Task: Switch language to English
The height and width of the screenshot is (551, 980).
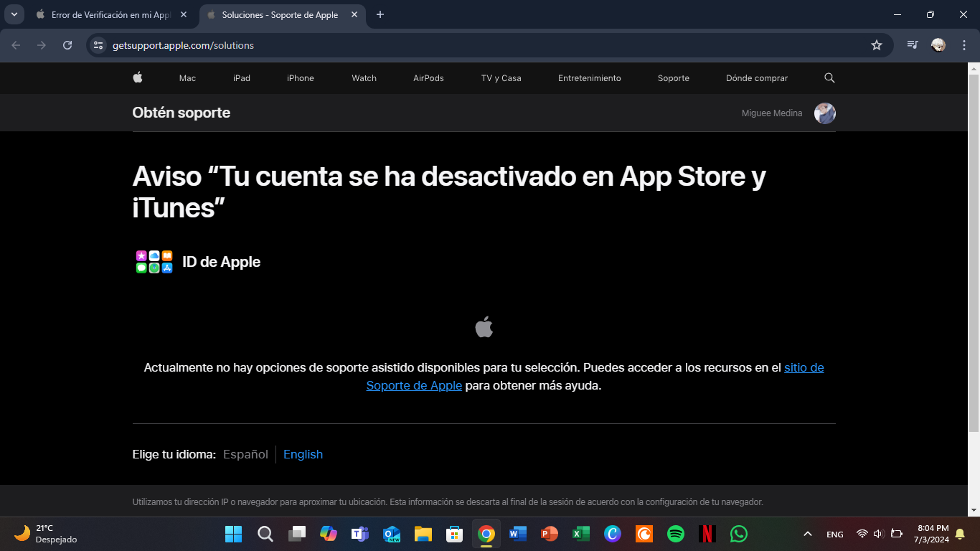Action: point(303,454)
